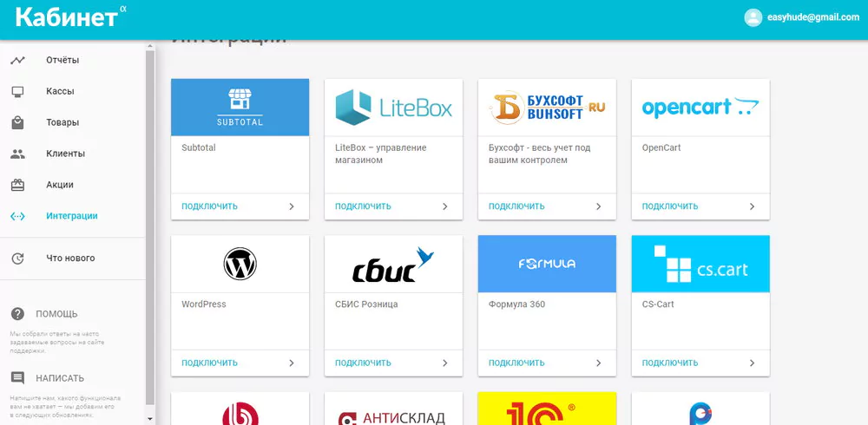Click ПОДКЛЮЧИТЬ on the OpenCart card
This screenshot has height=425, width=868.
tap(670, 206)
